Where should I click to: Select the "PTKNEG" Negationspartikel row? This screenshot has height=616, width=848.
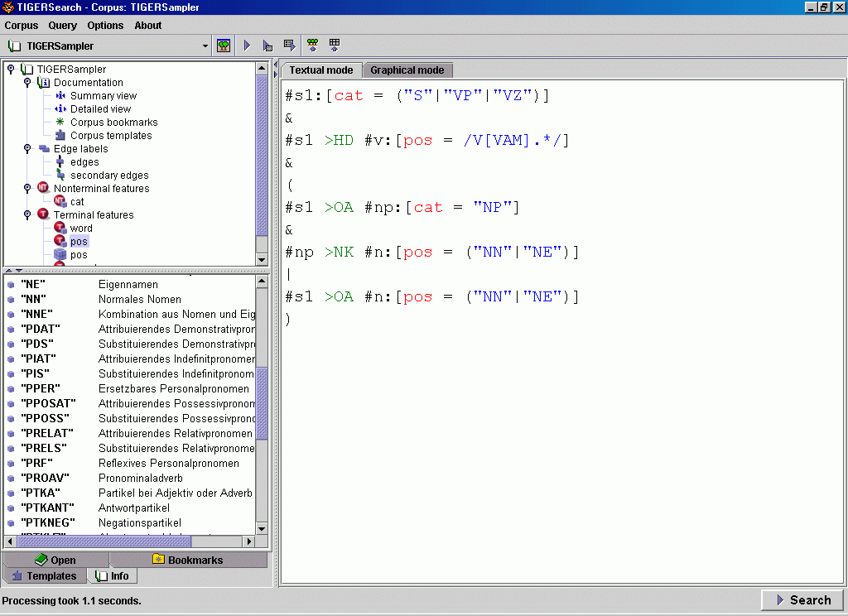pos(130,523)
